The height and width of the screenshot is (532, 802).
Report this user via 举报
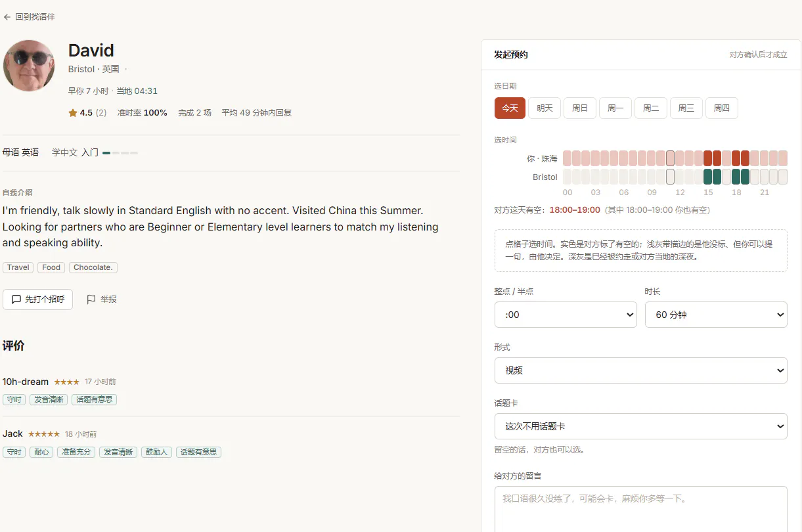[x=102, y=299]
